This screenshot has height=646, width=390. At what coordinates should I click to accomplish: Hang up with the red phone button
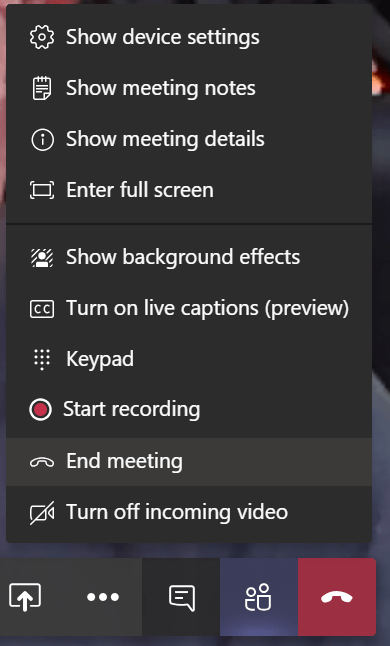(x=337, y=597)
